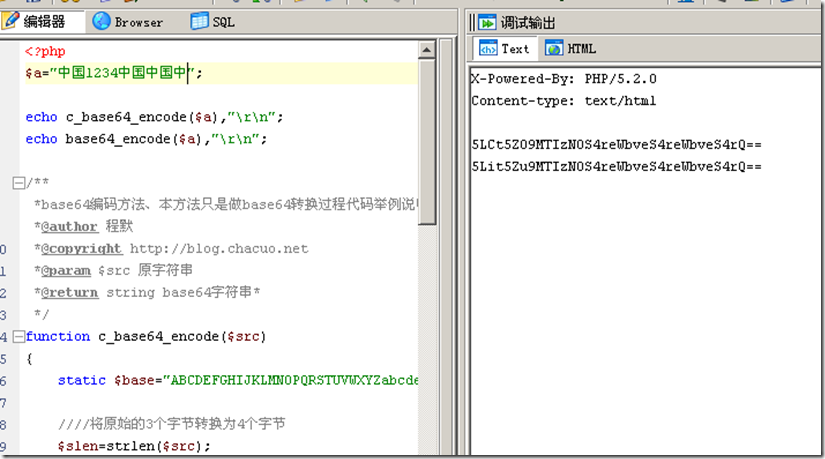Click the blog.chacuo.net URL in comment
Screen dimensions: 825x459
pyautogui.click(x=219, y=249)
